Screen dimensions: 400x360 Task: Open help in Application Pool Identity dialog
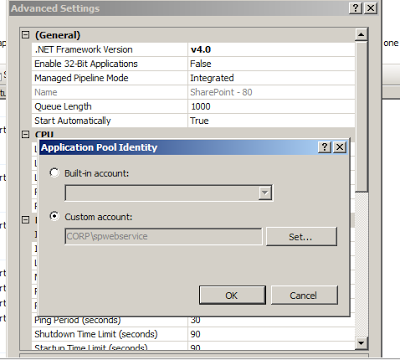[324, 147]
